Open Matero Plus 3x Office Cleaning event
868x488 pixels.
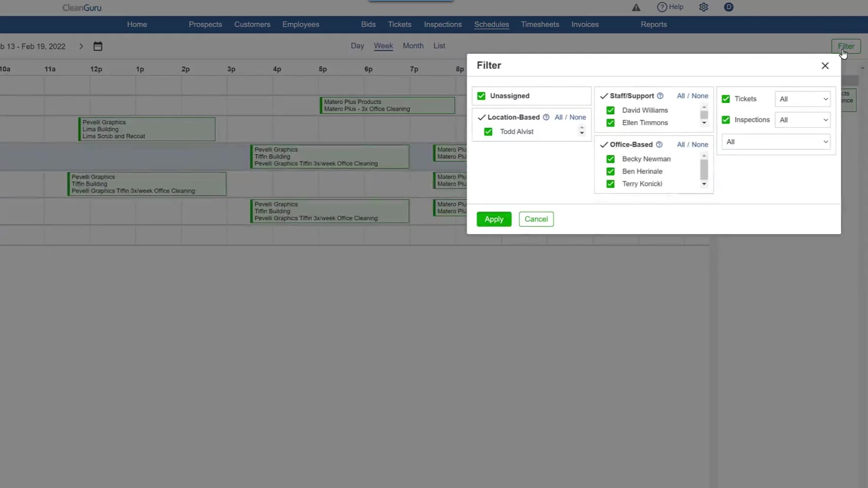pyautogui.click(x=387, y=105)
